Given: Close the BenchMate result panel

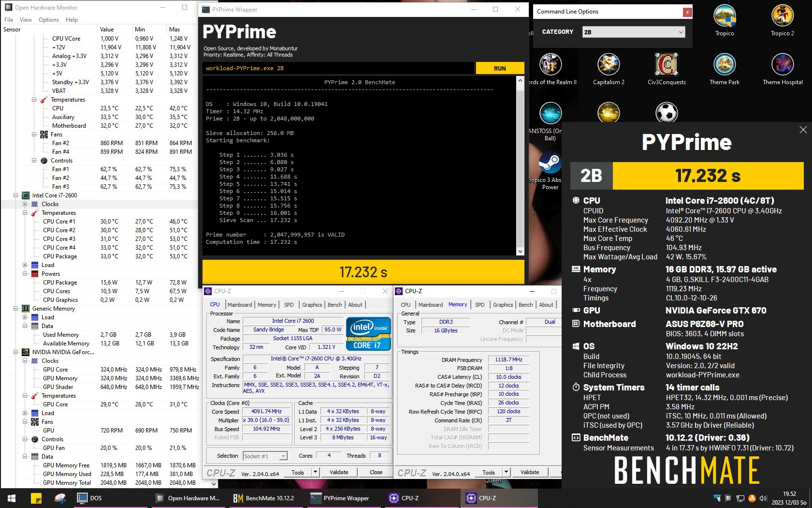Looking at the screenshot, I should 803,130.
